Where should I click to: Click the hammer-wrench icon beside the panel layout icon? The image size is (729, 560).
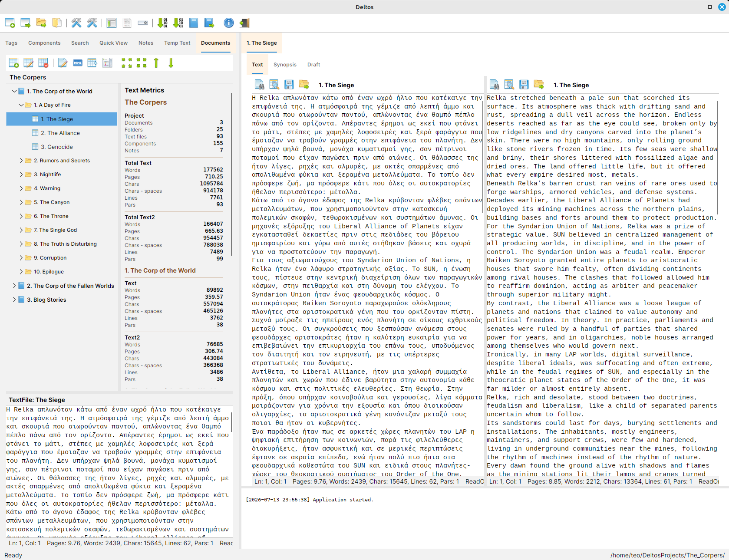(92, 23)
